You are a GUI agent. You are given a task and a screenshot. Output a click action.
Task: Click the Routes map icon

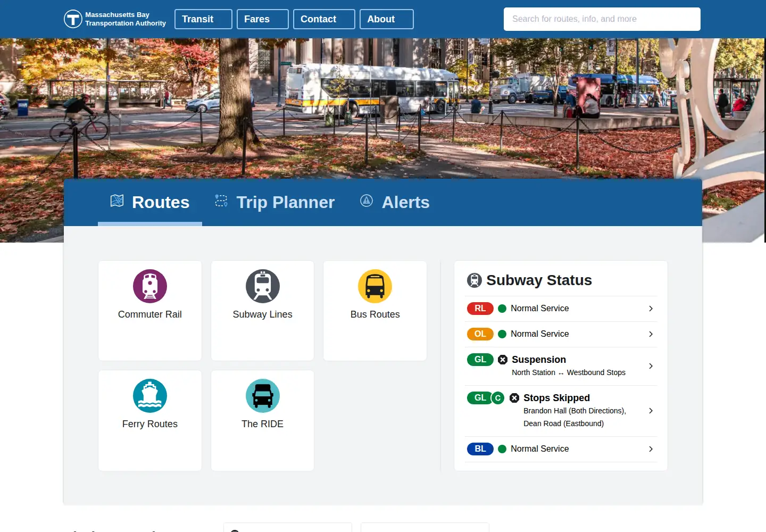117,201
